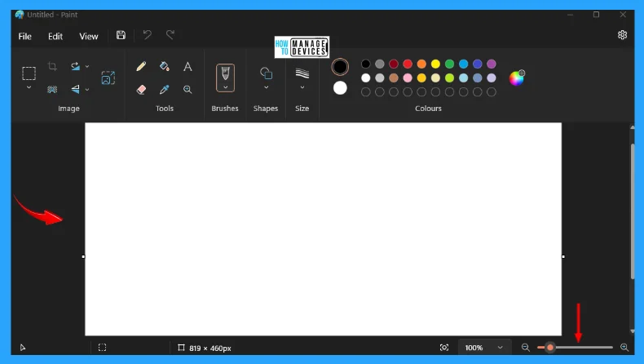Click the Rotate image icon
The image size is (644, 364).
coord(75,66)
